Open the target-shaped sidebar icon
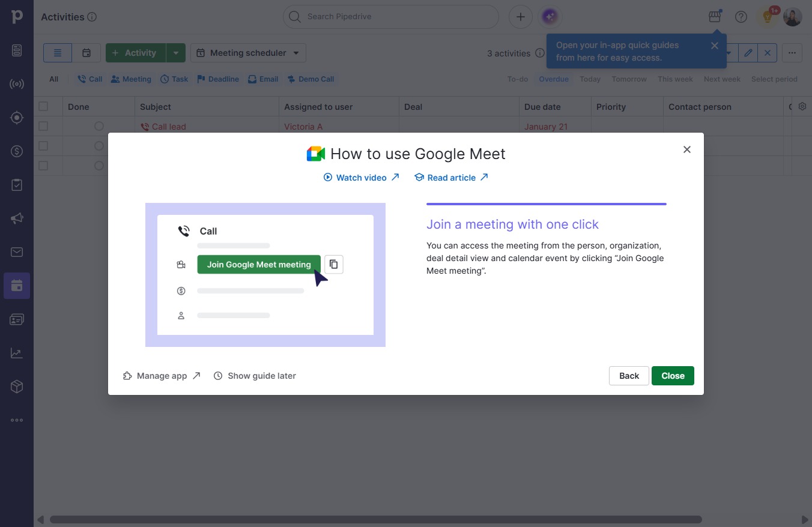This screenshot has height=527, width=812. tap(17, 118)
